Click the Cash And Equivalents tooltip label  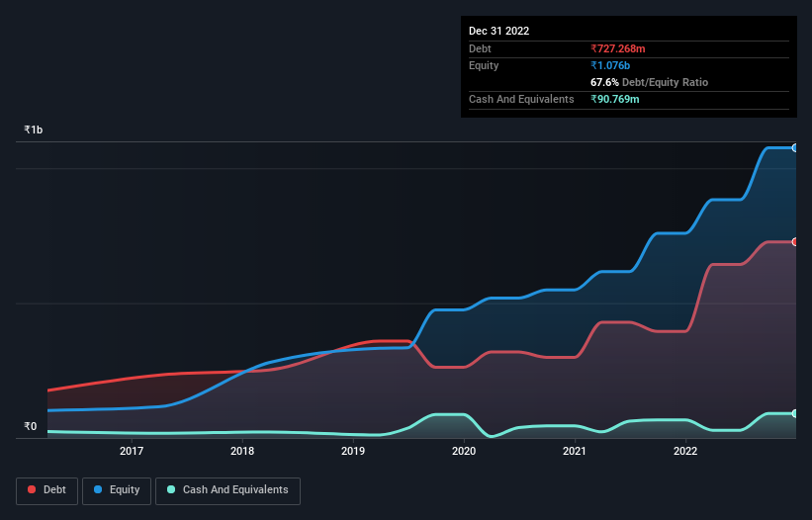[521, 99]
